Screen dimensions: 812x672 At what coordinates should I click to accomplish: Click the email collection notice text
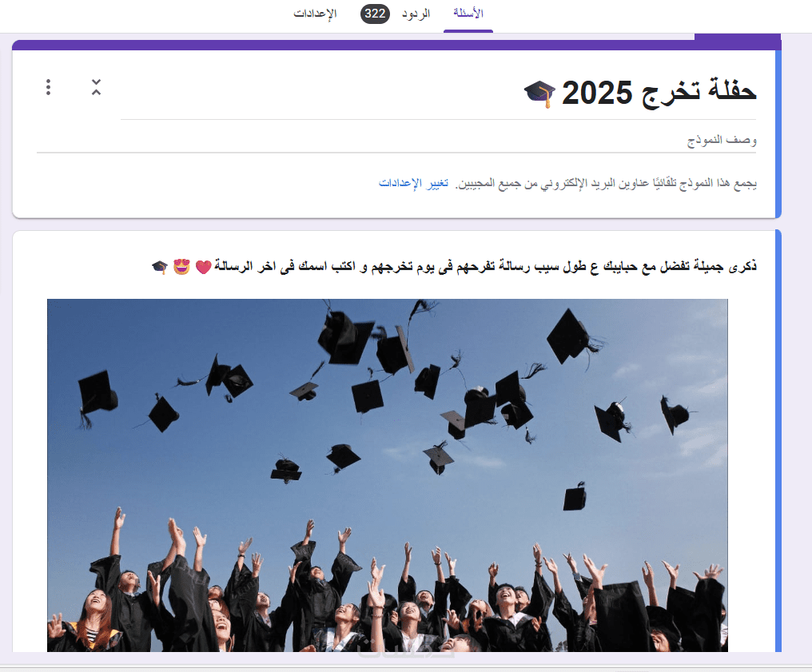(x=605, y=183)
